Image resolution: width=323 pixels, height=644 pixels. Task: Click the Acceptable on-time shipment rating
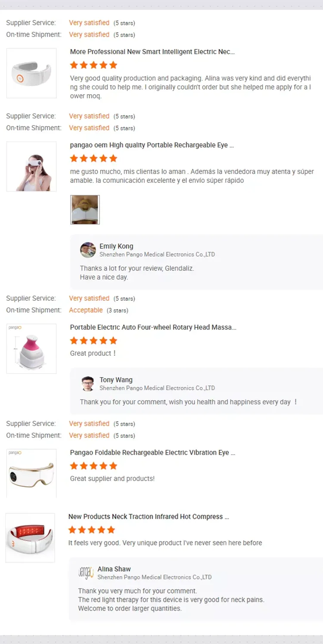(86, 310)
